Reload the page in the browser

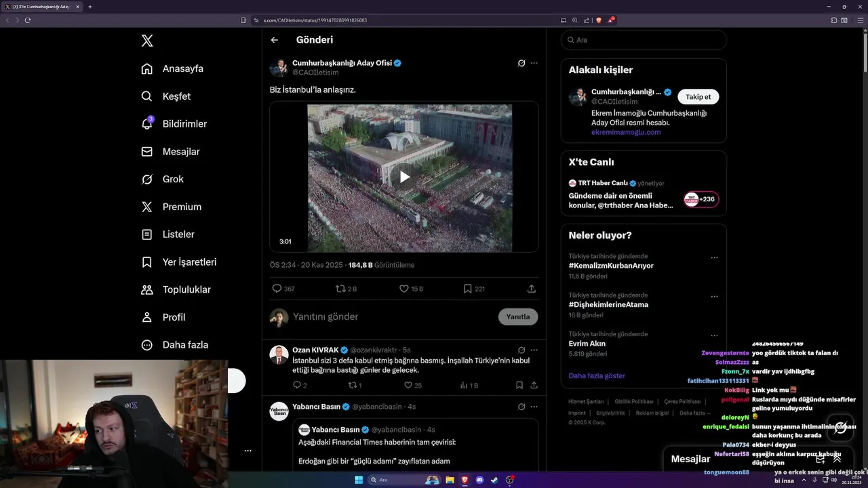click(28, 20)
